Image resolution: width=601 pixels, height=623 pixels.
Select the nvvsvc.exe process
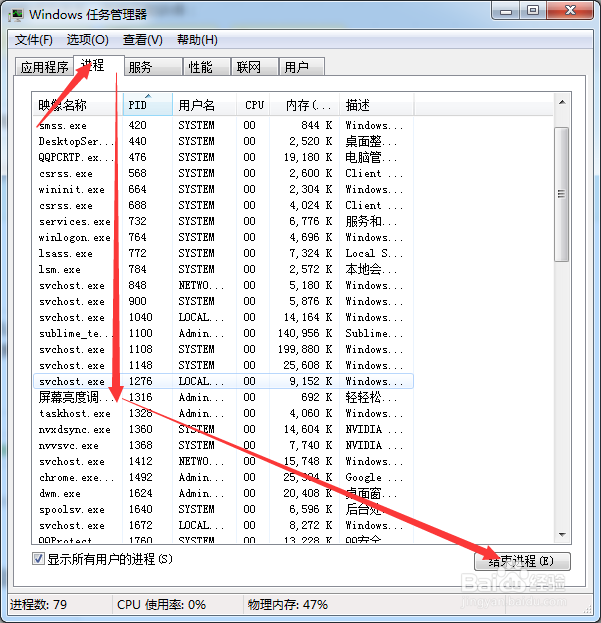pyautogui.click(x=223, y=445)
